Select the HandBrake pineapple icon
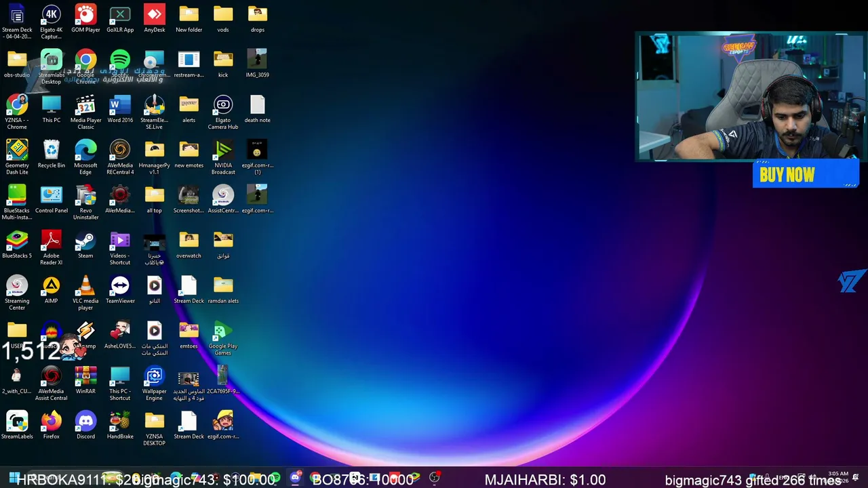This screenshot has height=488, width=868. 120,426
